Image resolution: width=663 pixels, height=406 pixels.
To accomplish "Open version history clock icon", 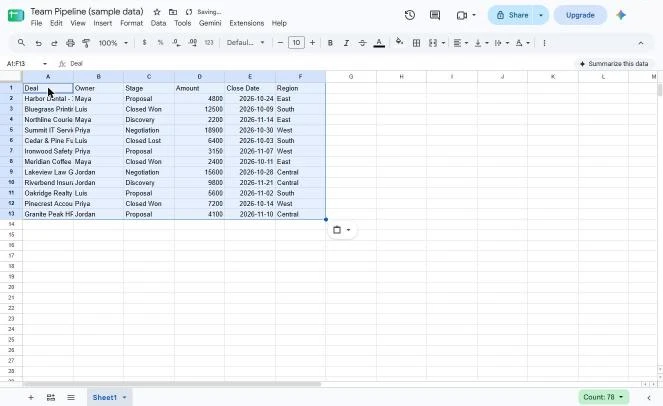I will pos(409,15).
